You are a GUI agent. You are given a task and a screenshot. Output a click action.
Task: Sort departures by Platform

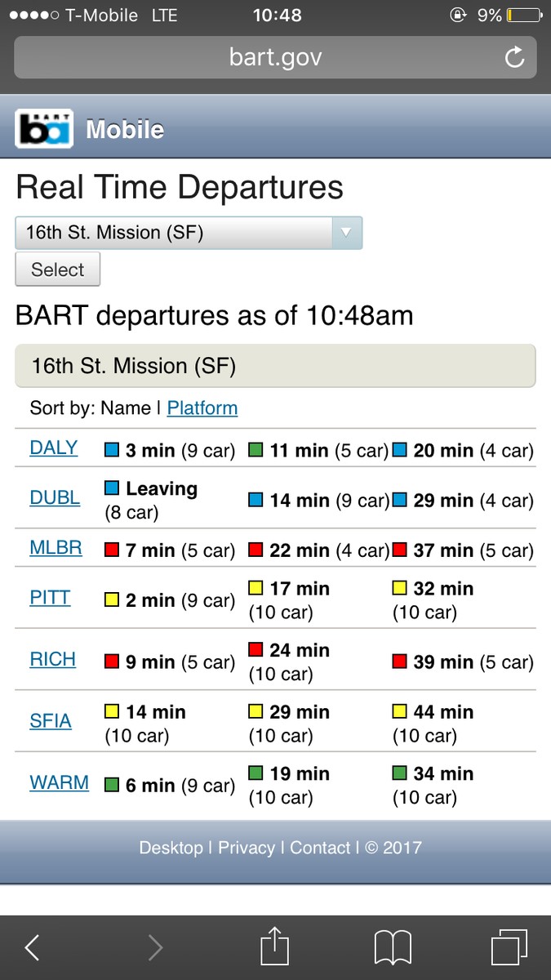[x=202, y=408]
